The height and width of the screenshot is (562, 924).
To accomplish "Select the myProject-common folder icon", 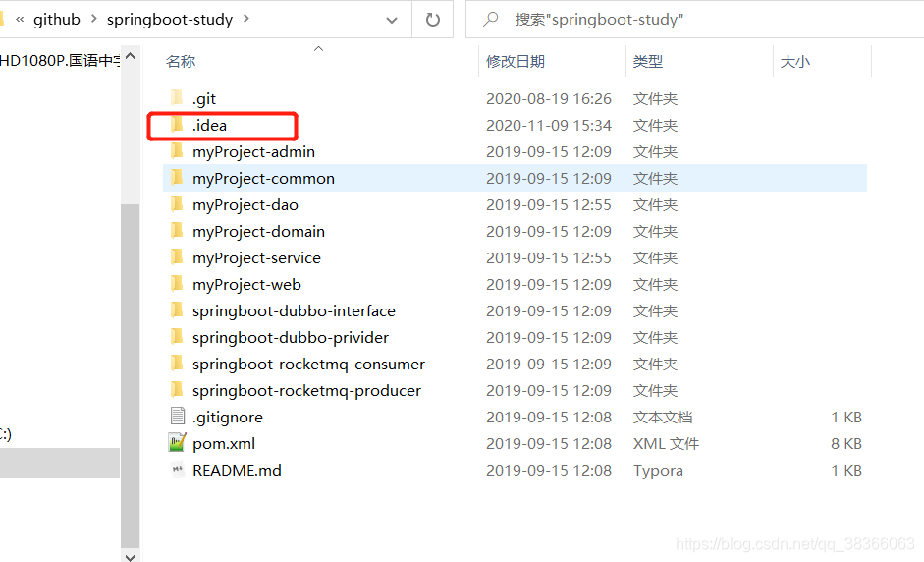I will tap(177, 178).
